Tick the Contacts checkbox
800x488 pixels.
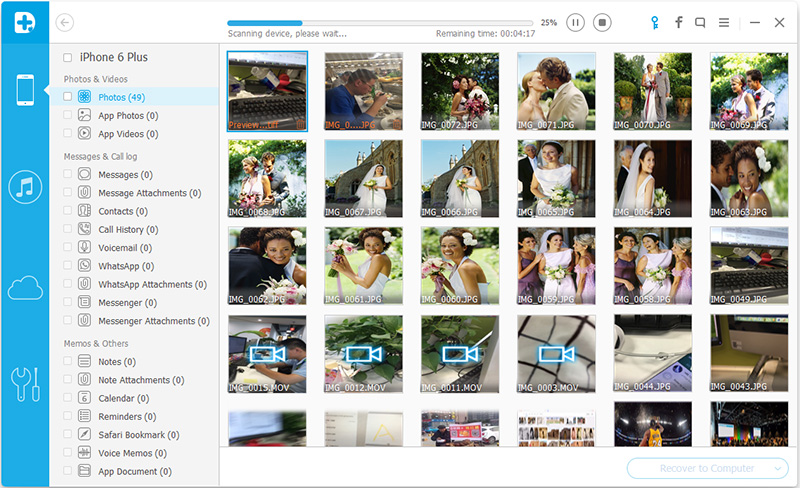click(x=67, y=211)
